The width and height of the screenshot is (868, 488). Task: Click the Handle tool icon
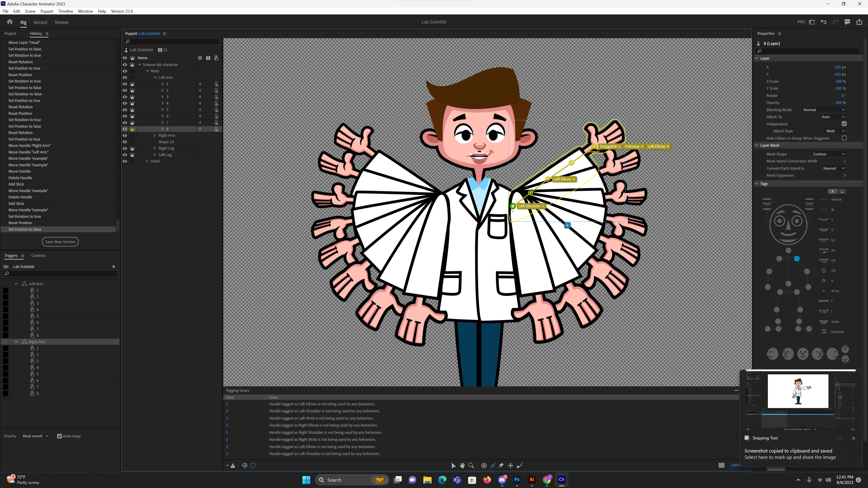[484, 465]
